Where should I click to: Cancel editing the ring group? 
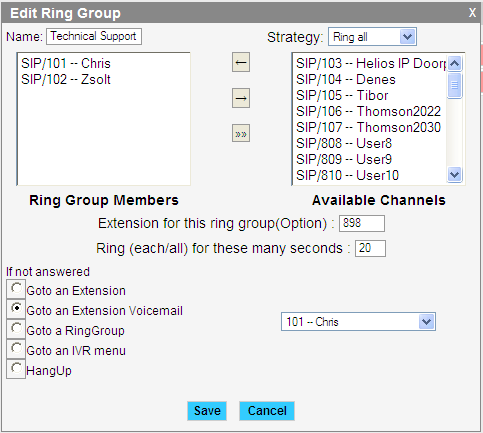pyautogui.click(x=267, y=411)
